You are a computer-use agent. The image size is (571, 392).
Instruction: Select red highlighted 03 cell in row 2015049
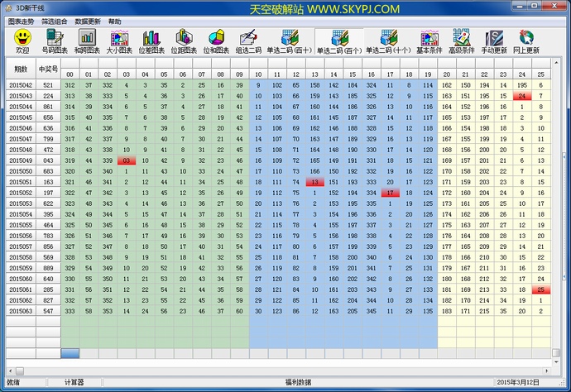(126, 160)
